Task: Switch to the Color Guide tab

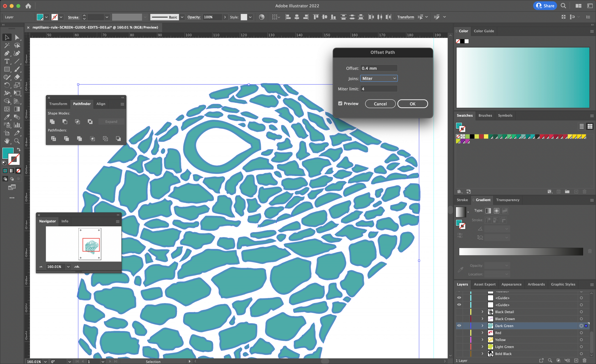Action: tap(484, 31)
